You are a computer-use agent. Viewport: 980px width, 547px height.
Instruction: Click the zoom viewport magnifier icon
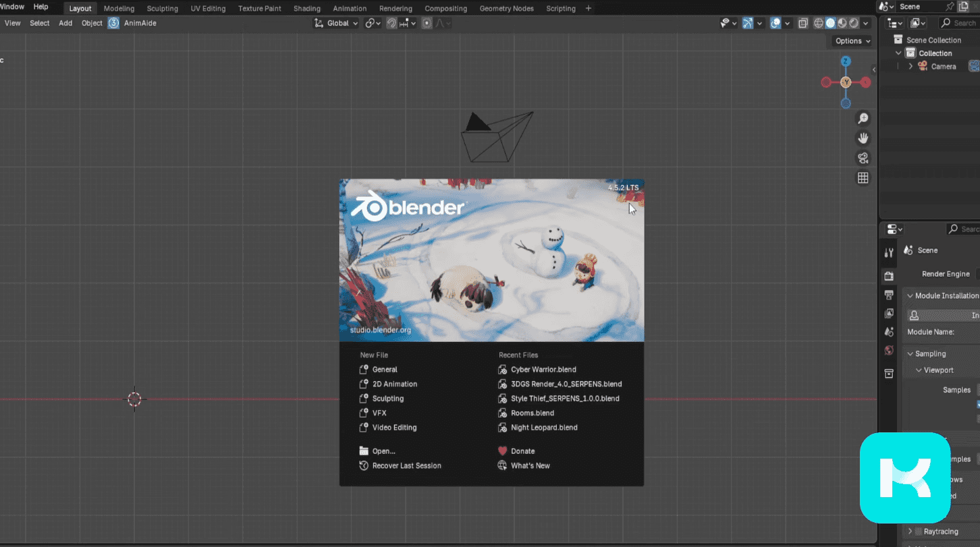863,119
